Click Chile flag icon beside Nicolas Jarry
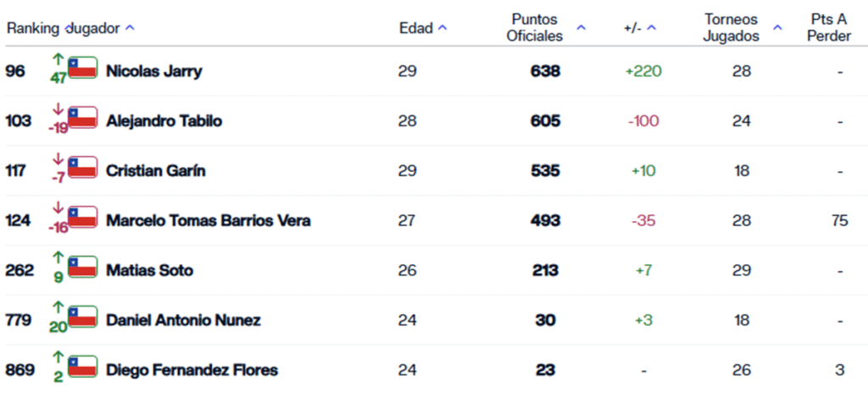Screen dimensions: 868x393 coord(83,68)
